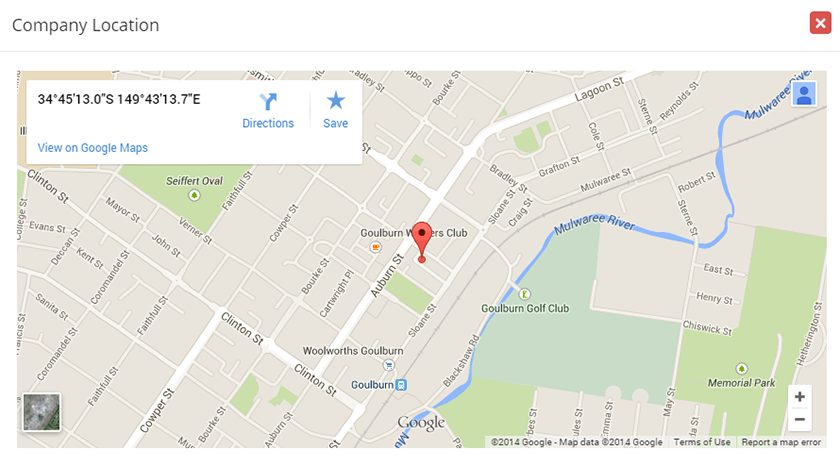This screenshot has width=840, height=466.
Task: Zoom out with the minus button
Action: [x=799, y=419]
